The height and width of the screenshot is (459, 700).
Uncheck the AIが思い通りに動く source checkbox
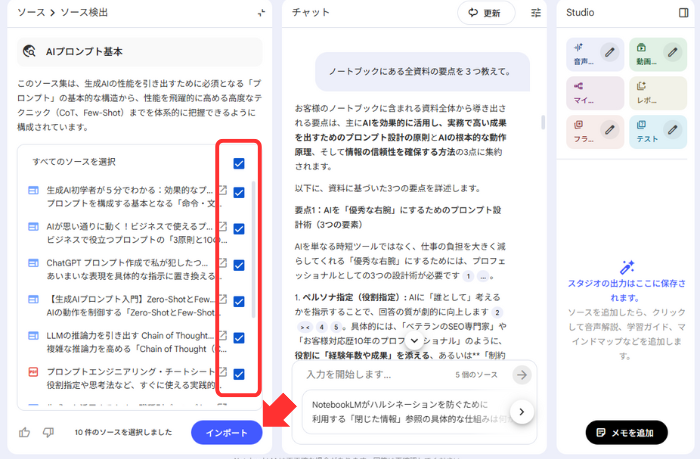239,229
